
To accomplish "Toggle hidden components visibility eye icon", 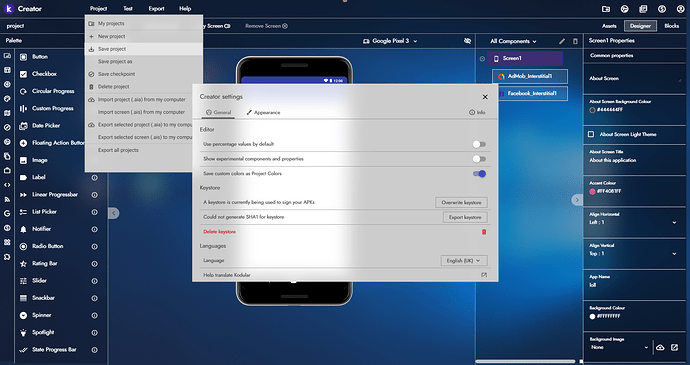I will click(x=467, y=41).
